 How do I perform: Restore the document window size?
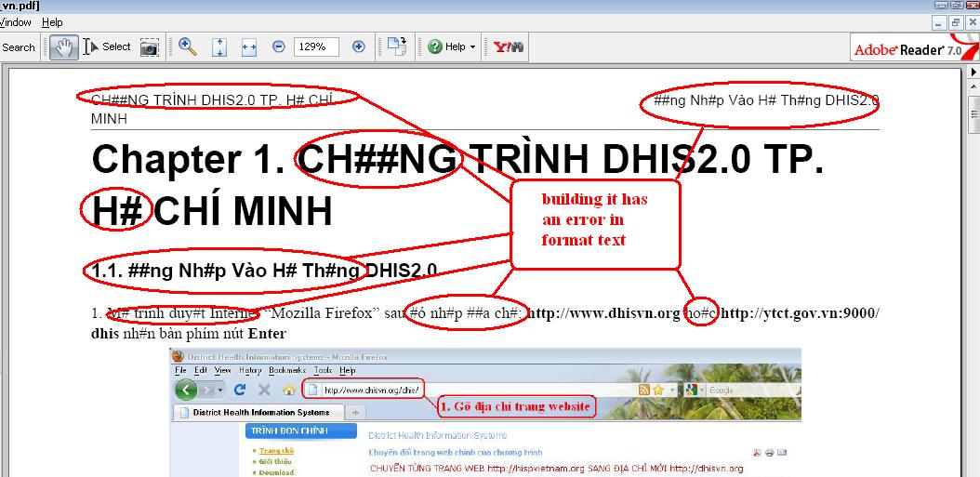tap(956, 22)
